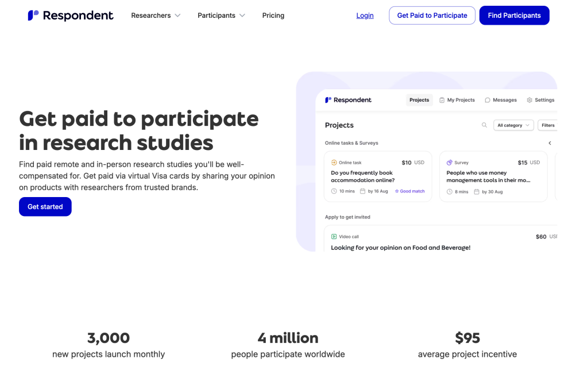
Task: Click the green Video call icon
Action: (x=334, y=237)
